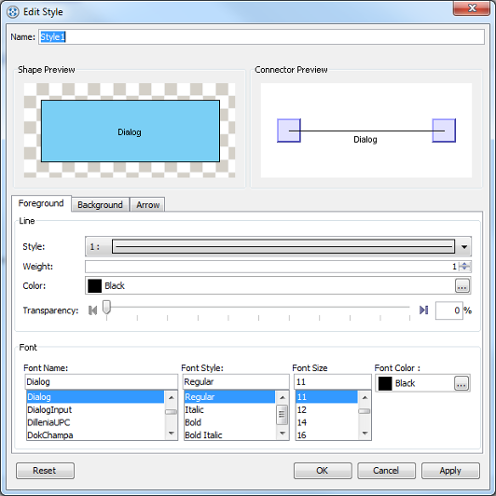
Task: Click the Font Name text field
Action: pyautogui.click(x=101, y=382)
